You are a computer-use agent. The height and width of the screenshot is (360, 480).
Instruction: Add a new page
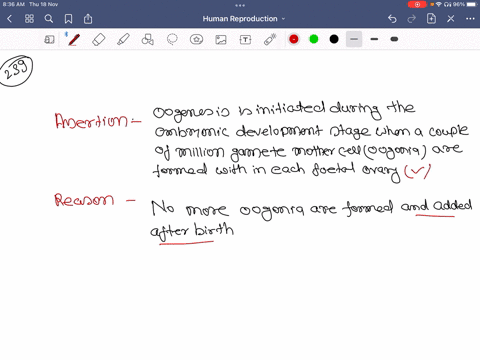click(431, 19)
